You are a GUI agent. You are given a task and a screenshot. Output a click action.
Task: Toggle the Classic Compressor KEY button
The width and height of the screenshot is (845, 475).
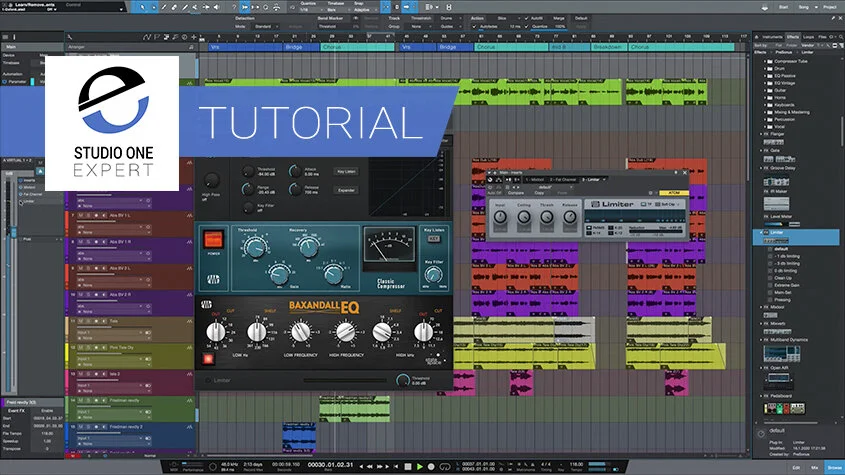[434, 239]
